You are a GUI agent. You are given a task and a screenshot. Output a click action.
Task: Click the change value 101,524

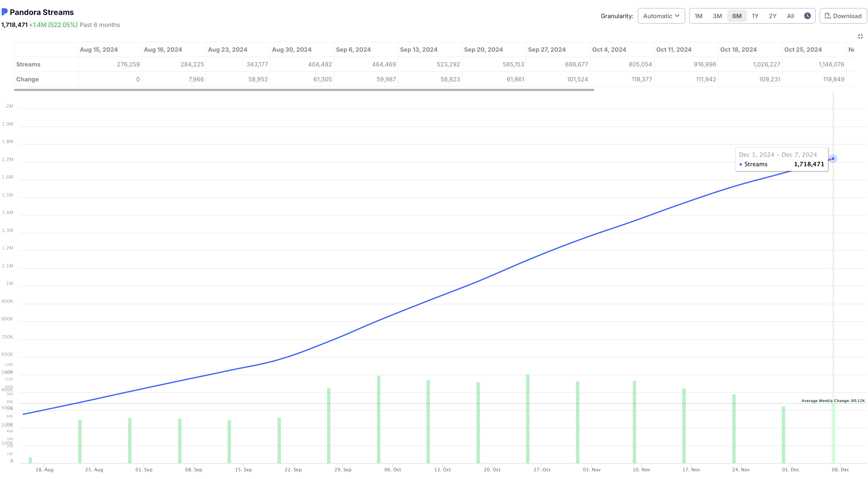pos(577,79)
